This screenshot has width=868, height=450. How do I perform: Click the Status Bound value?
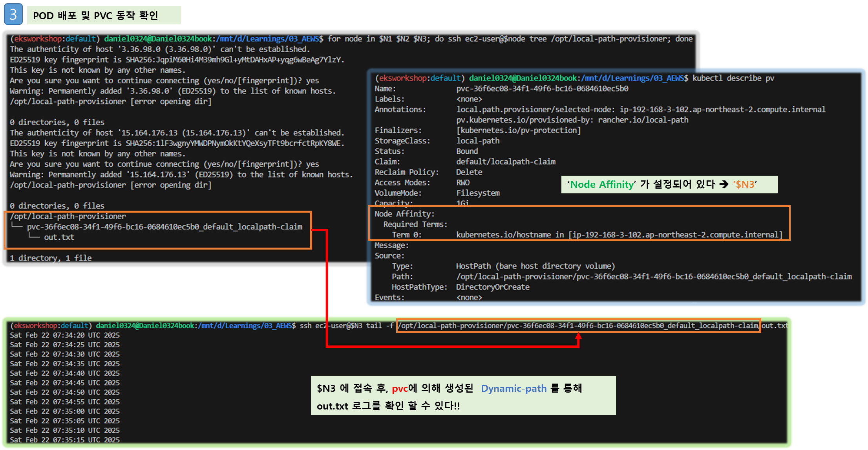pyautogui.click(x=467, y=151)
